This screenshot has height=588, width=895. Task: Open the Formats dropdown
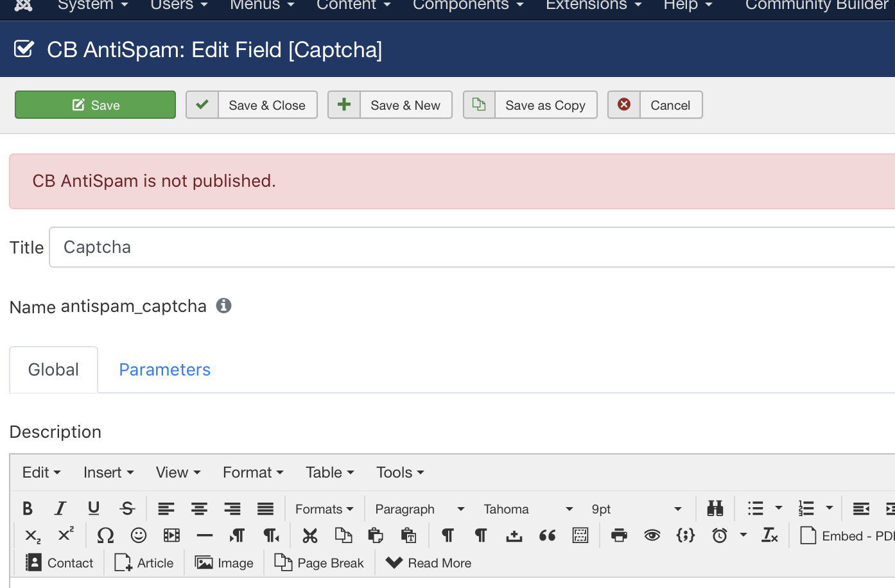click(324, 509)
